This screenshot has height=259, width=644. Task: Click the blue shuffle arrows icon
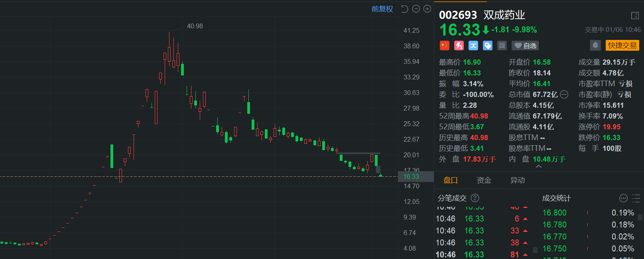pyautogui.click(x=473, y=45)
